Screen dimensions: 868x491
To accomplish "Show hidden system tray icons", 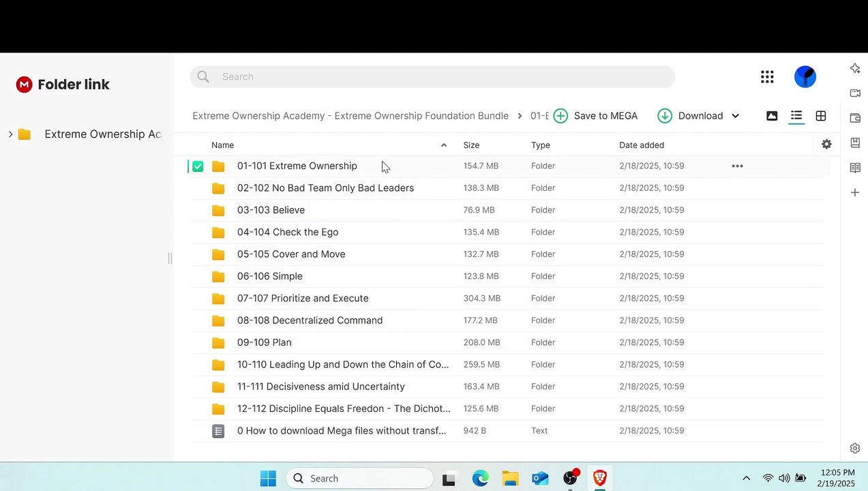I will pyautogui.click(x=746, y=479).
